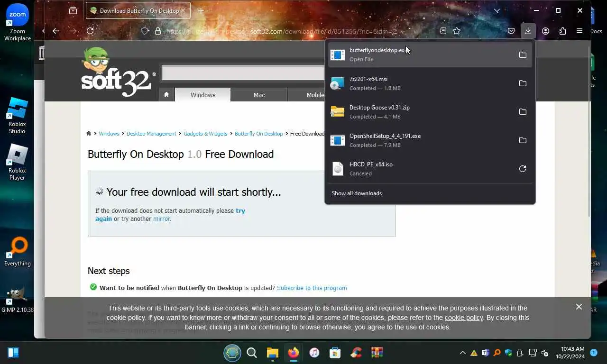Toggle reader view icon in address bar

click(x=443, y=31)
